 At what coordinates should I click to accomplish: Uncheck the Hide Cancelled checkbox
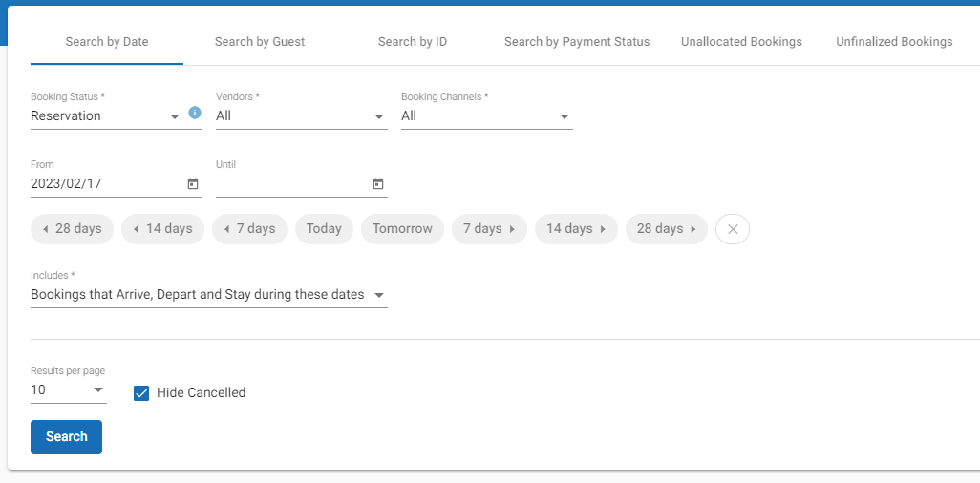point(141,393)
